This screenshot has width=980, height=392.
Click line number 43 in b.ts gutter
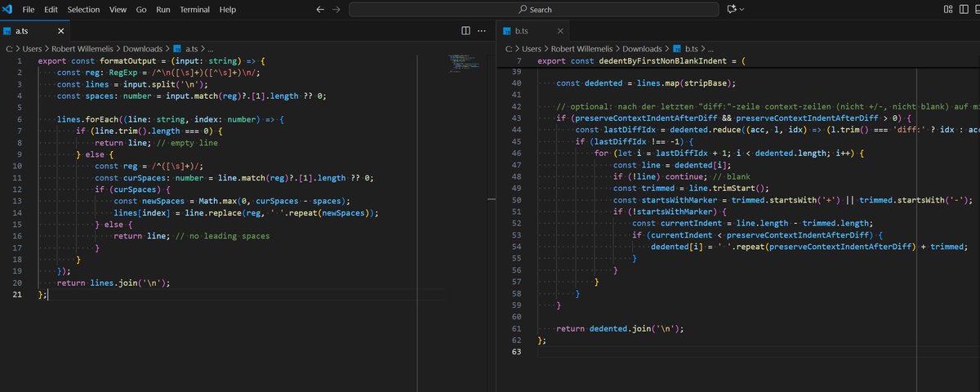pyautogui.click(x=516, y=118)
